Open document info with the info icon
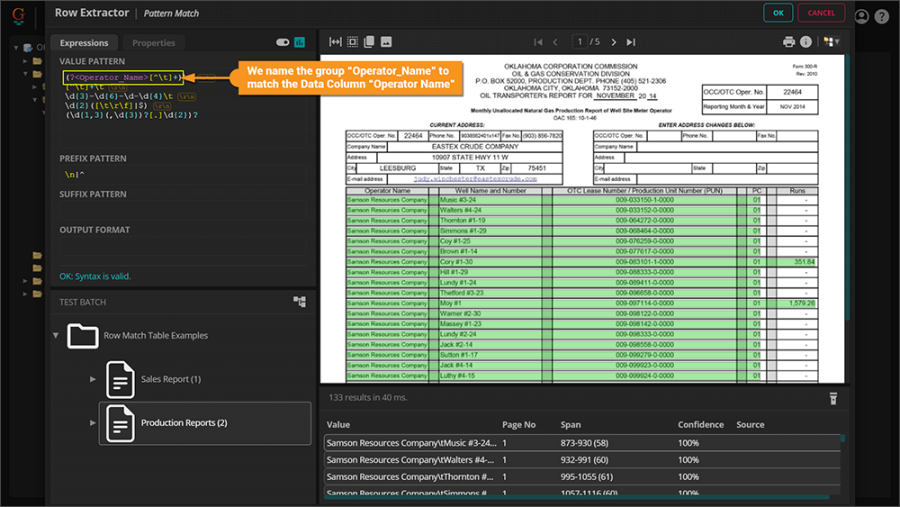The image size is (900, 507). [806, 42]
